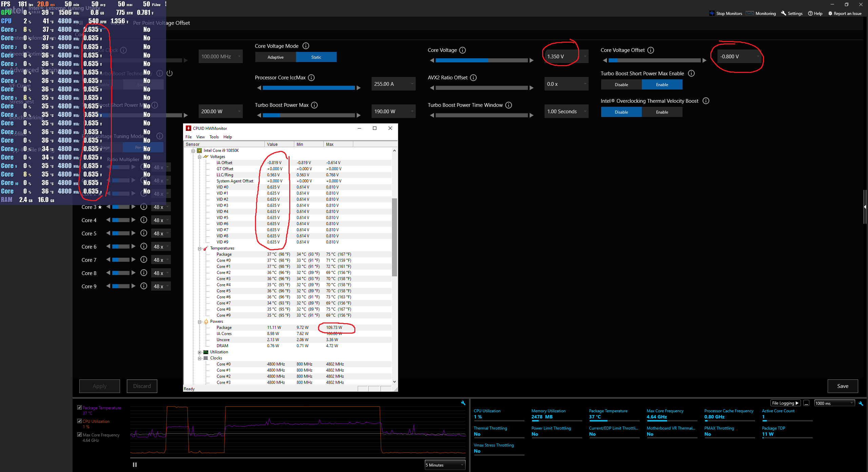
Task: Click the Report an Issue icon
Action: (830, 13)
